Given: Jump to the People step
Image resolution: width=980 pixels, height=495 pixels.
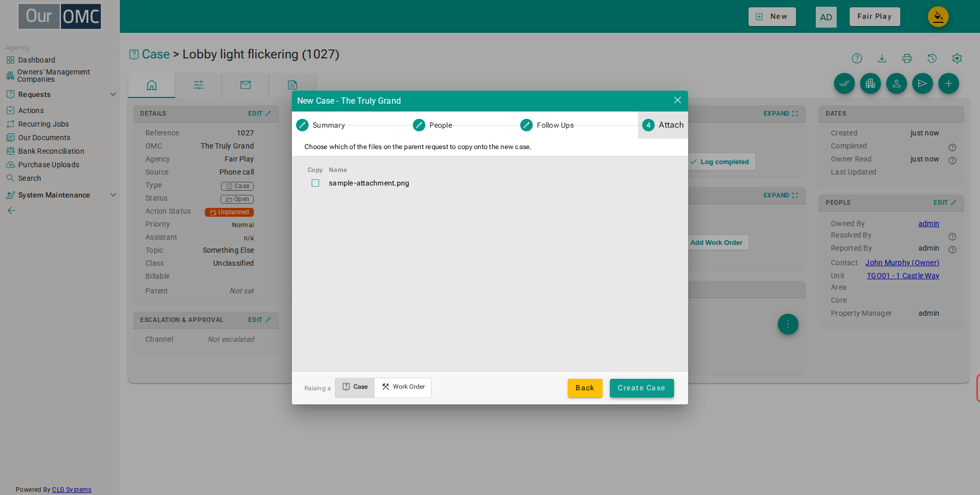Looking at the screenshot, I should (433, 125).
